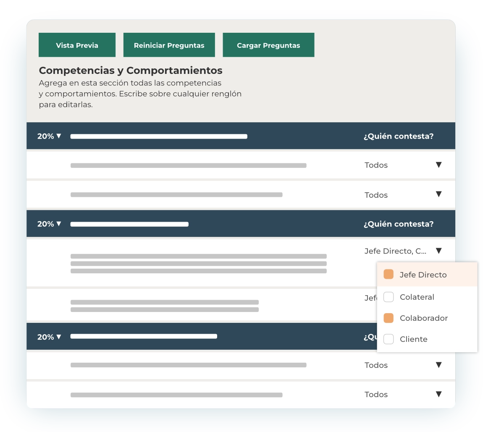The height and width of the screenshot is (432, 504).
Task: Collapse the 'Jefe Directo, C...' dropdown arrow
Action: point(438,251)
